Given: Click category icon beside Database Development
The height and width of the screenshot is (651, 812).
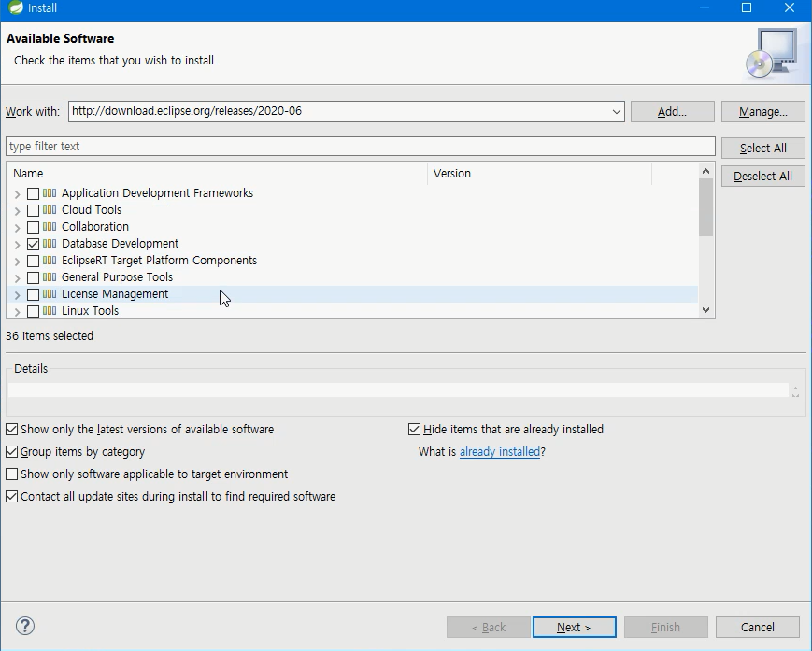Looking at the screenshot, I should 50,244.
